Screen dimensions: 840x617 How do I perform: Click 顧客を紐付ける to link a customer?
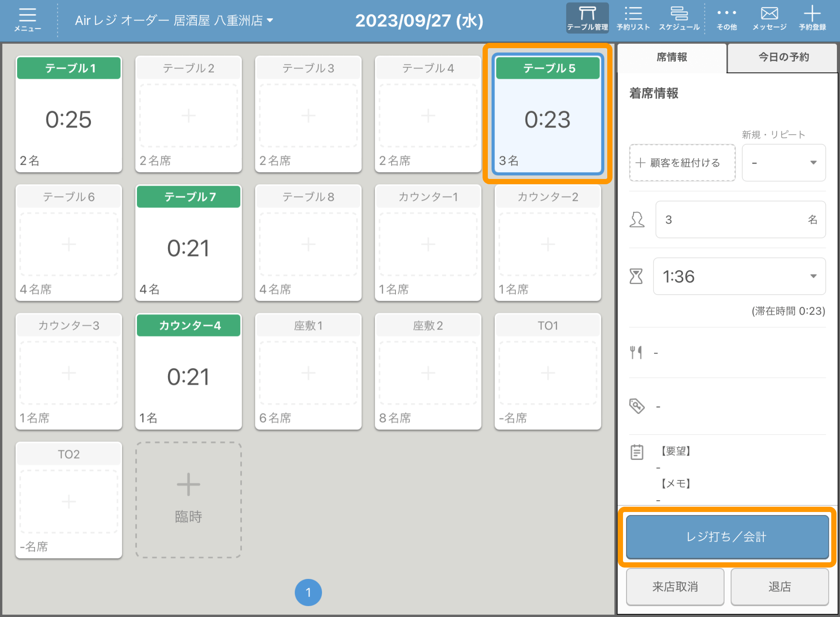coord(682,163)
